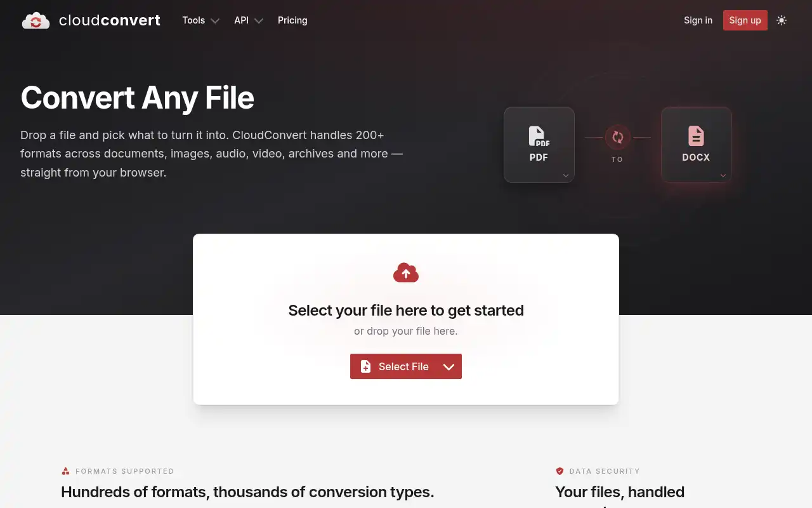Open the Select File source dropdown arrow
The width and height of the screenshot is (812, 508).
click(449, 366)
